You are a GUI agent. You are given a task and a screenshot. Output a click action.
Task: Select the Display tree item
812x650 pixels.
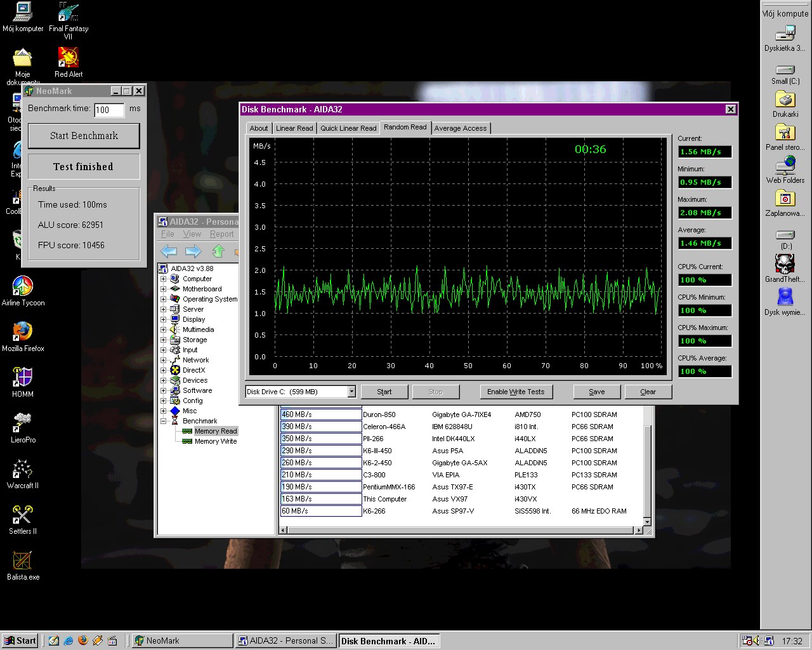point(193,319)
